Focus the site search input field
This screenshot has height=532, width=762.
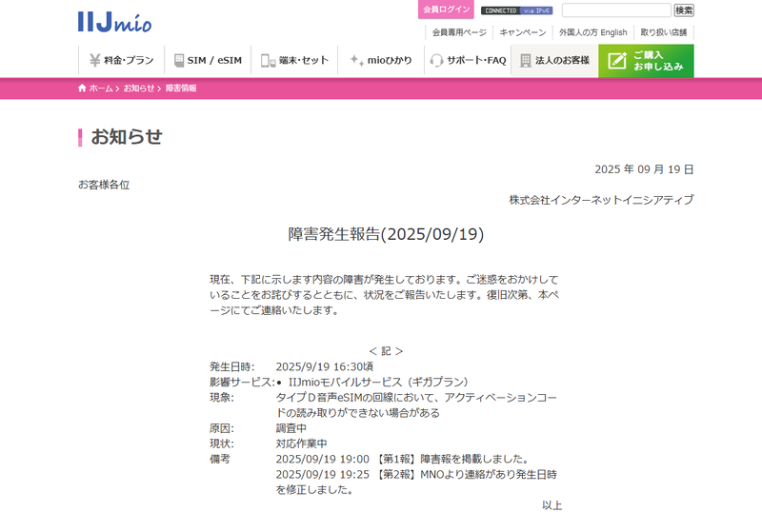pyautogui.click(x=616, y=10)
